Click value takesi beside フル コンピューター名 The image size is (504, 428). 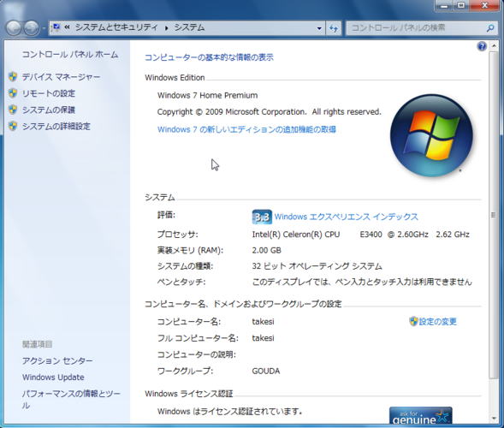tap(263, 338)
